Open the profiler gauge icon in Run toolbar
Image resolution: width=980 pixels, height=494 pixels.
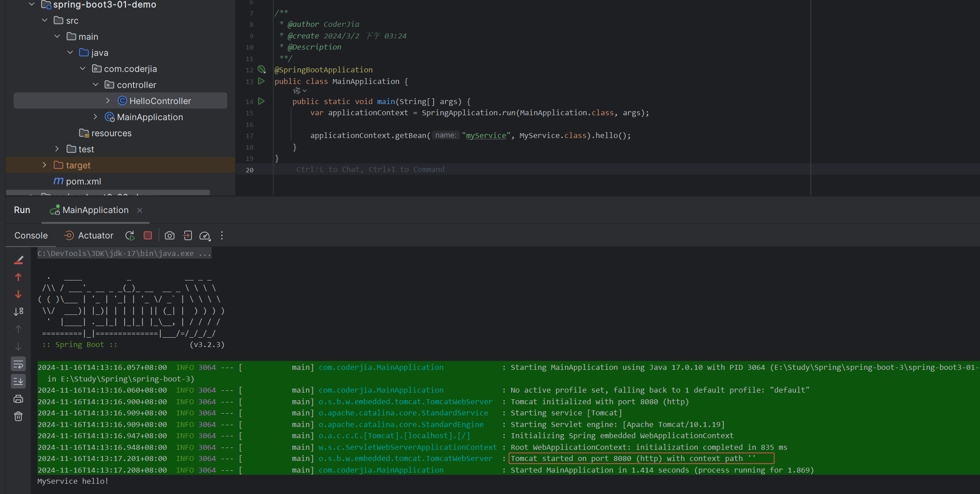click(x=205, y=235)
